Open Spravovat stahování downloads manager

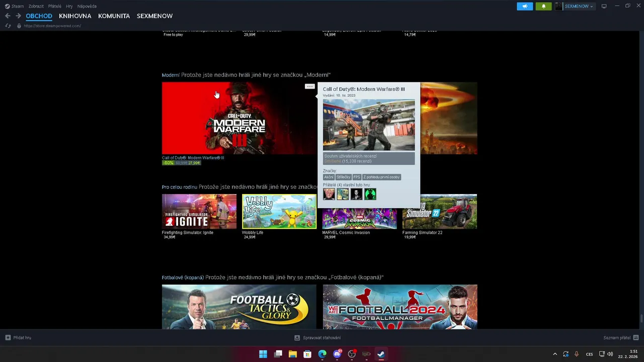[317, 338]
